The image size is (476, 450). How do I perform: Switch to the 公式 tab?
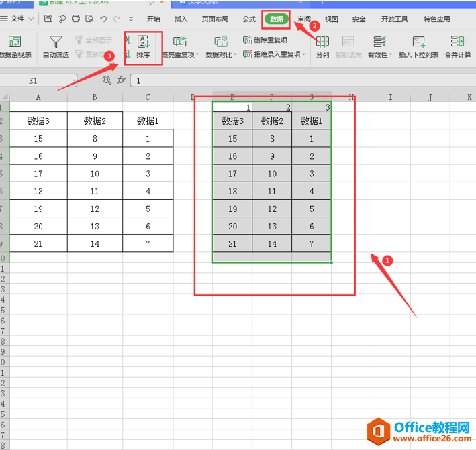click(x=249, y=19)
